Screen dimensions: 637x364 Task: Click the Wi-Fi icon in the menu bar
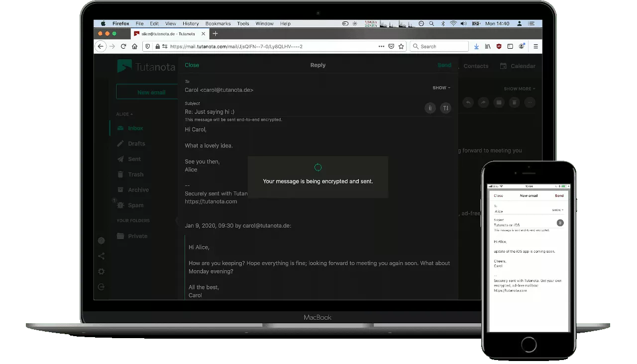pos(453,23)
